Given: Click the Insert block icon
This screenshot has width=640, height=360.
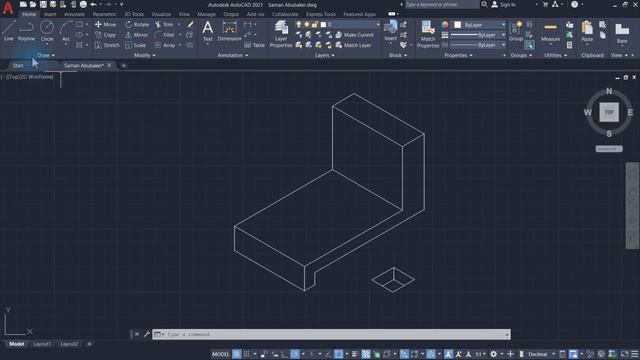Looking at the screenshot, I should 391,31.
